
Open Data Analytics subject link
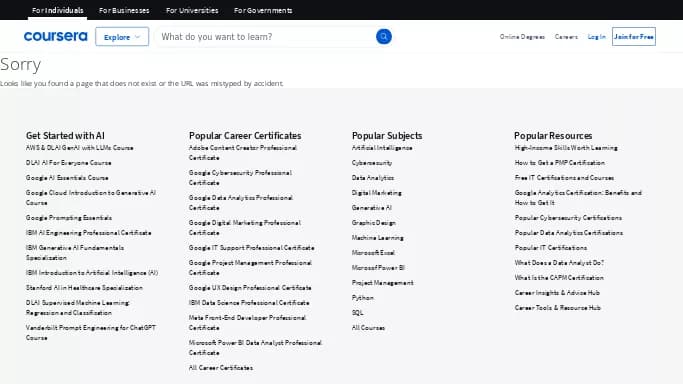373,178
